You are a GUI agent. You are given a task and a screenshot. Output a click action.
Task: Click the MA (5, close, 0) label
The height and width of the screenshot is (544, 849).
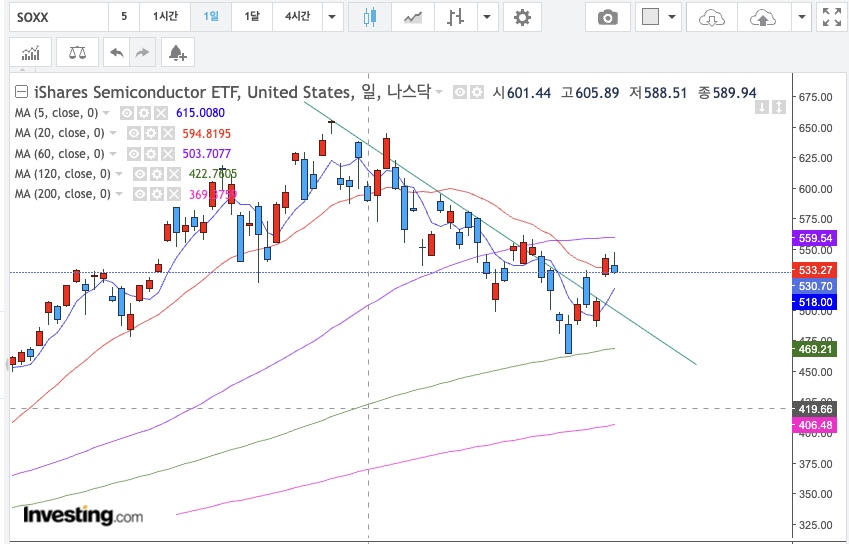click(x=56, y=113)
